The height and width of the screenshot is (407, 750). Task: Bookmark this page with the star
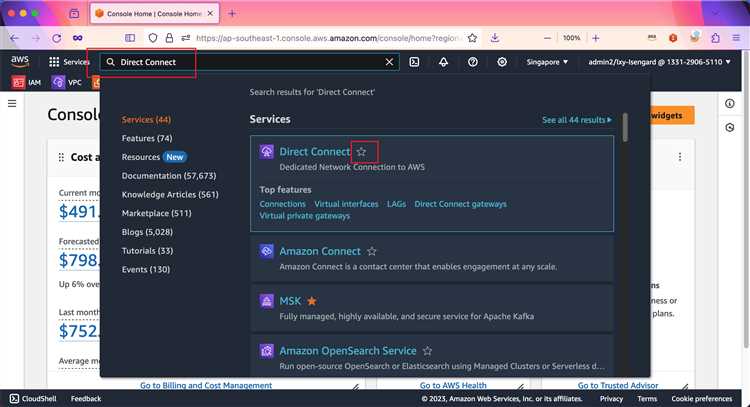pyautogui.click(x=472, y=38)
